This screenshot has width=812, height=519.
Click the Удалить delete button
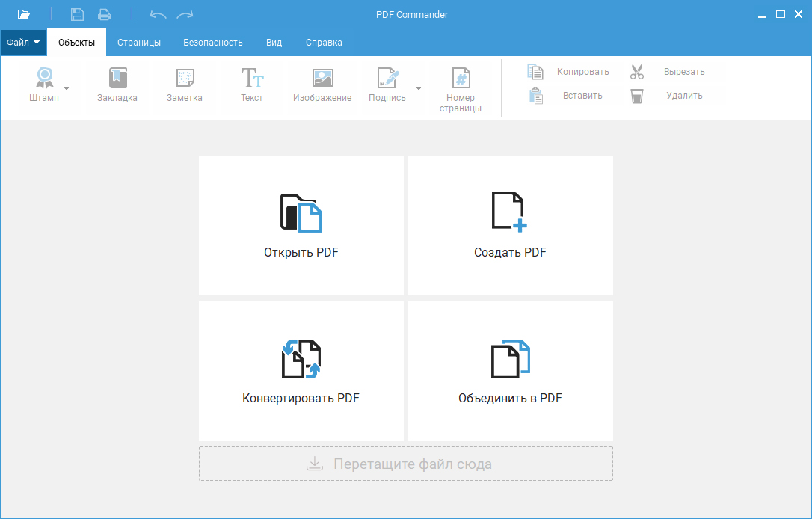point(666,96)
